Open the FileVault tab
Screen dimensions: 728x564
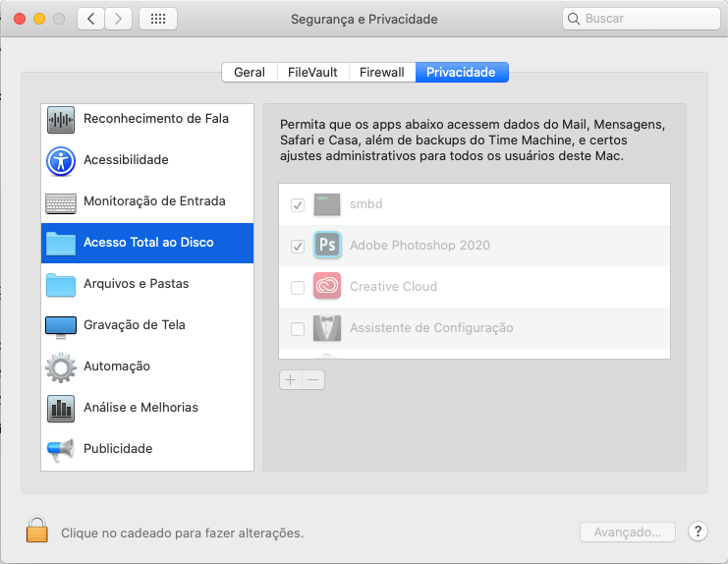(312, 73)
